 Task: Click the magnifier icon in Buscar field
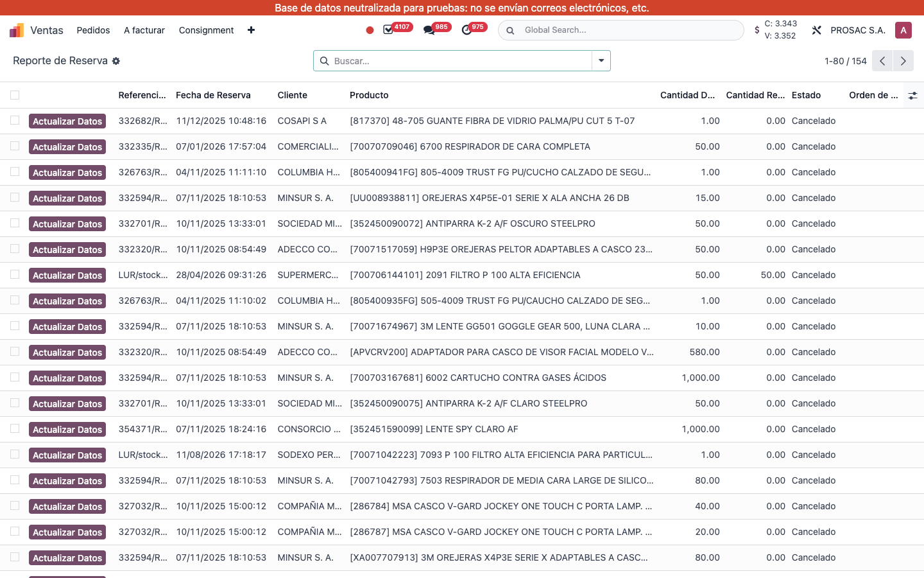324,61
